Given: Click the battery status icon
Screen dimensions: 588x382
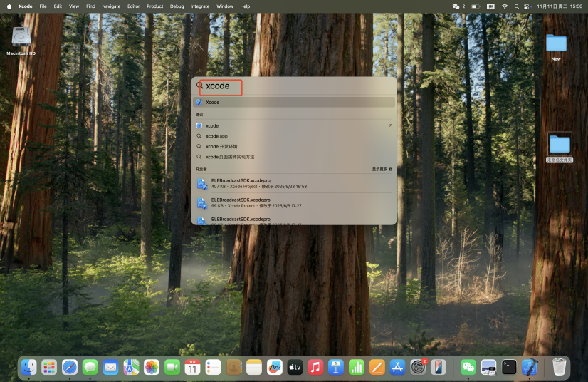Looking at the screenshot, I should click(x=476, y=6).
